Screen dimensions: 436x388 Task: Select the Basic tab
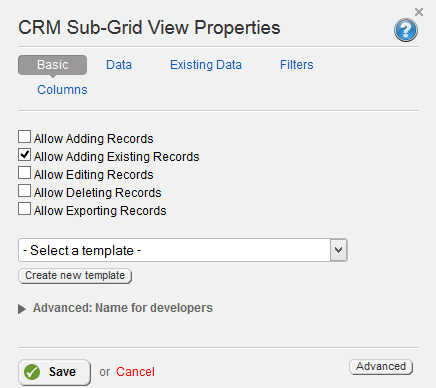(x=53, y=65)
